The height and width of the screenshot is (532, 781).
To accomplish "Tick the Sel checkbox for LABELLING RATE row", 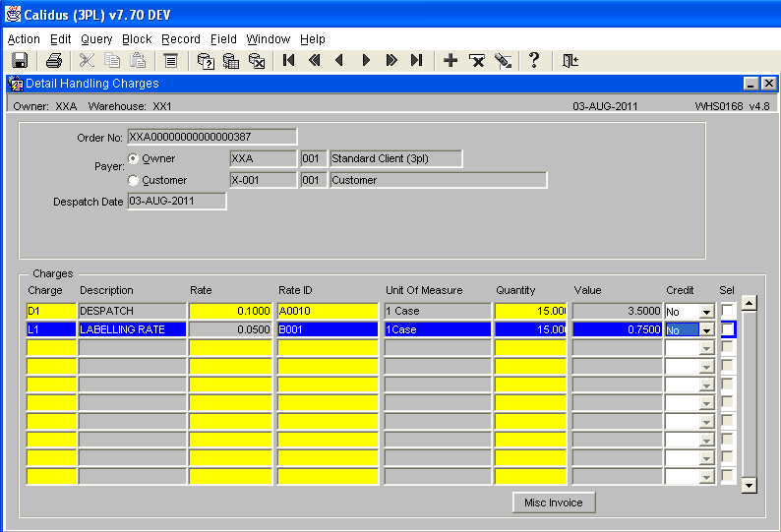I will (727, 328).
